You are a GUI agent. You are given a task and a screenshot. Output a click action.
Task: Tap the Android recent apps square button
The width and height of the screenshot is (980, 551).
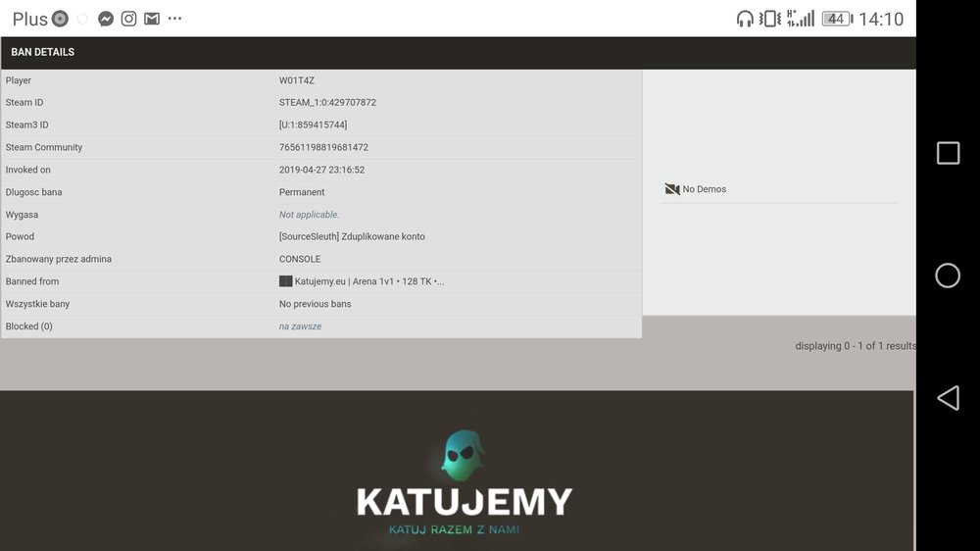(948, 153)
